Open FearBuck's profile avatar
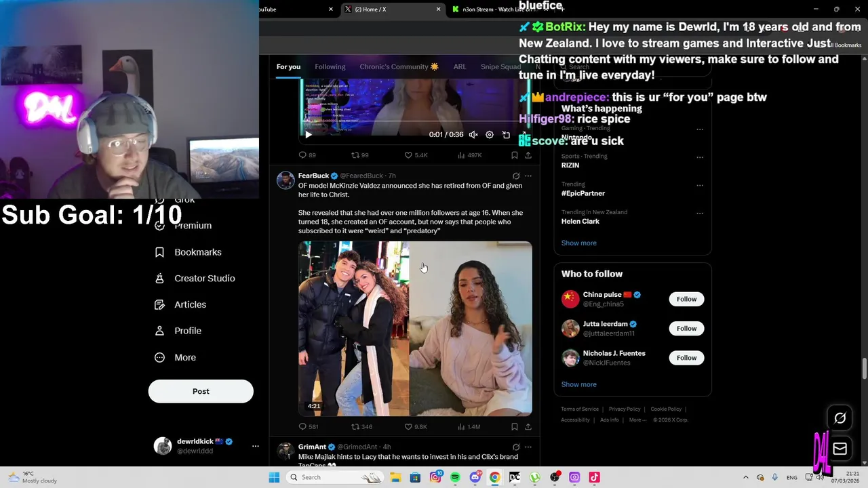The width and height of the screenshot is (868, 488). pyautogui.click(x=285, y=180)
